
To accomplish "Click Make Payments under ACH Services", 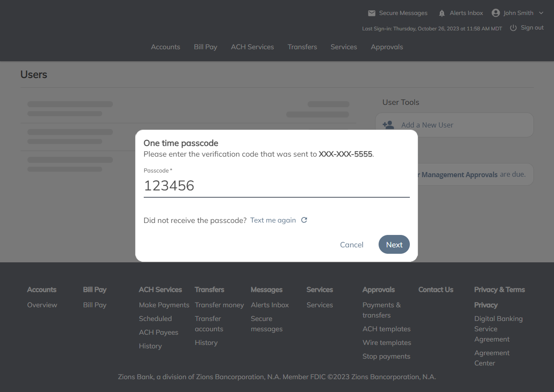I will tap(164, 305).
